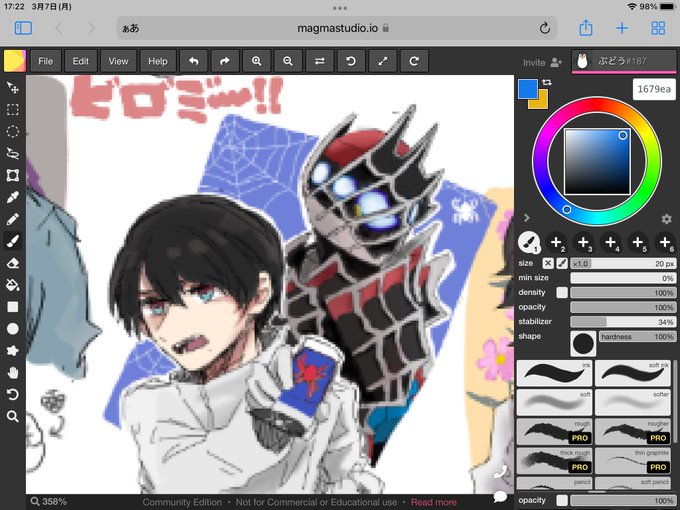The width and height of the screenshot is (680, 510).
Task: Click the stabilizer slider at 34%
Action: 623,322
